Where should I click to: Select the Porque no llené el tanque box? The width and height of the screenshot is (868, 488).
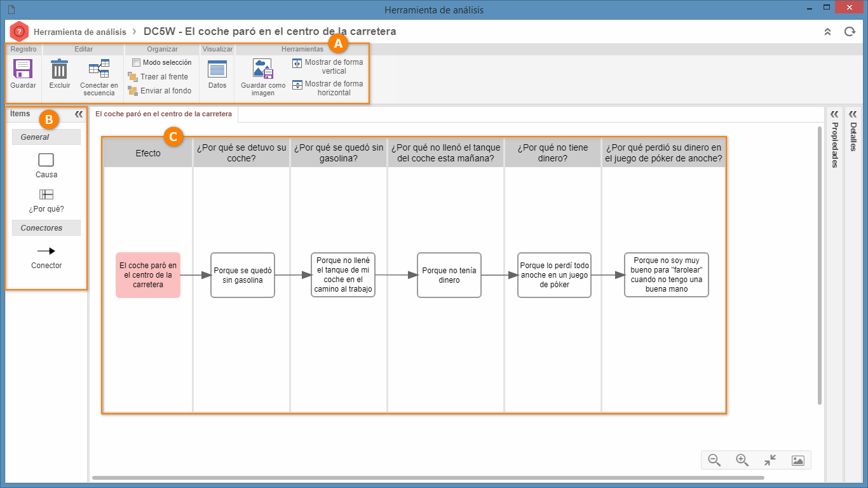(x=343, y=275)
